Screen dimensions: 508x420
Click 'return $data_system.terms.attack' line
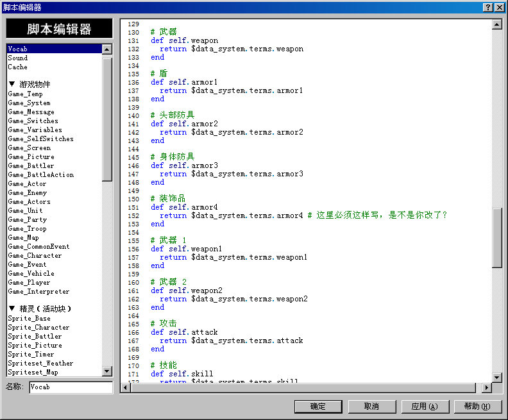click(x=232, y=340)
